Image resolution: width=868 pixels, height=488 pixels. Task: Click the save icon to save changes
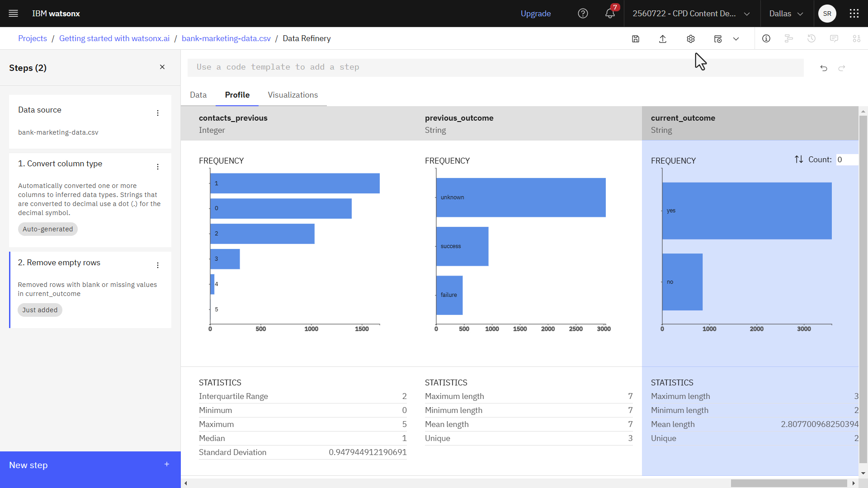[x=636, y=38]
